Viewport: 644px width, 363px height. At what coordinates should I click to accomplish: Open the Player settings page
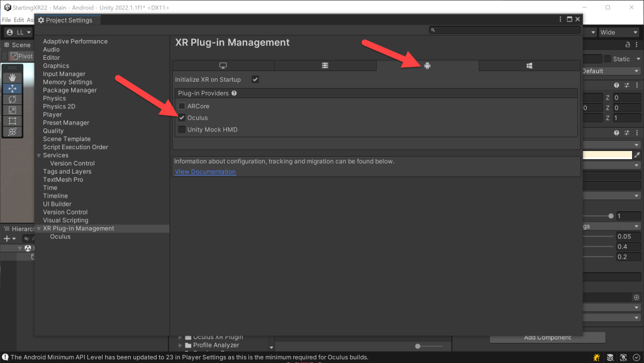(x=53, y=114)
